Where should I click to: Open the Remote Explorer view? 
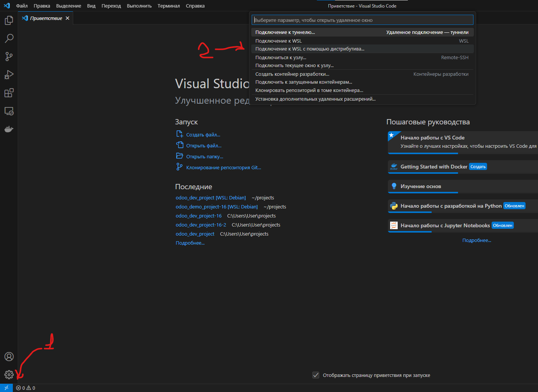(9, 111)
